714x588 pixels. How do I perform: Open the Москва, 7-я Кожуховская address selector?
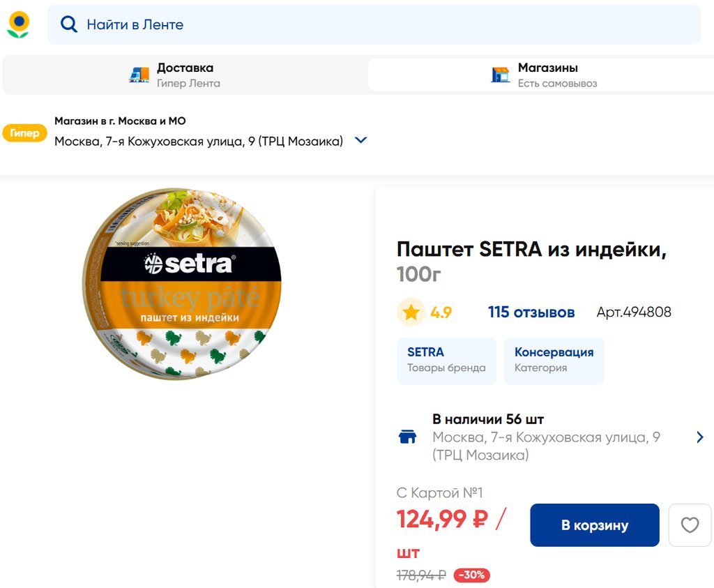199,141
